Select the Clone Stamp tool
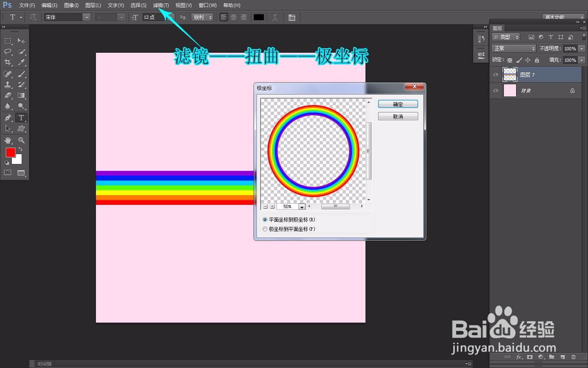Image resolution: width=588 pixels, height=368 pixels. tap(8, 85)
